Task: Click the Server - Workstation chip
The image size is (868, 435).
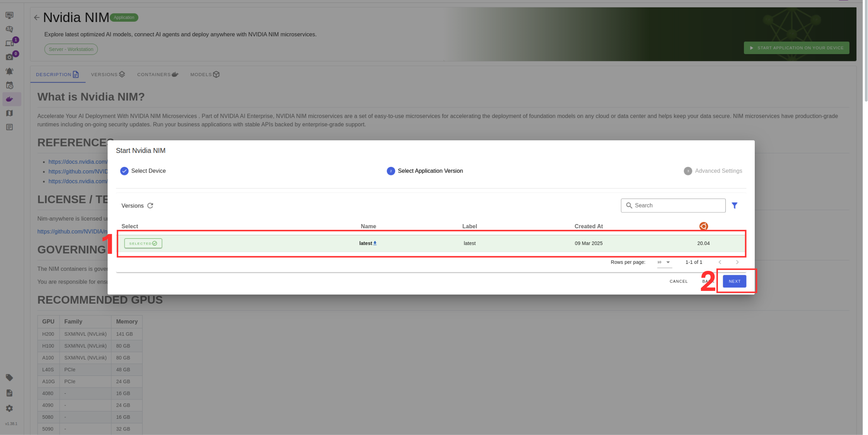Action: click(x=71, y=49)
